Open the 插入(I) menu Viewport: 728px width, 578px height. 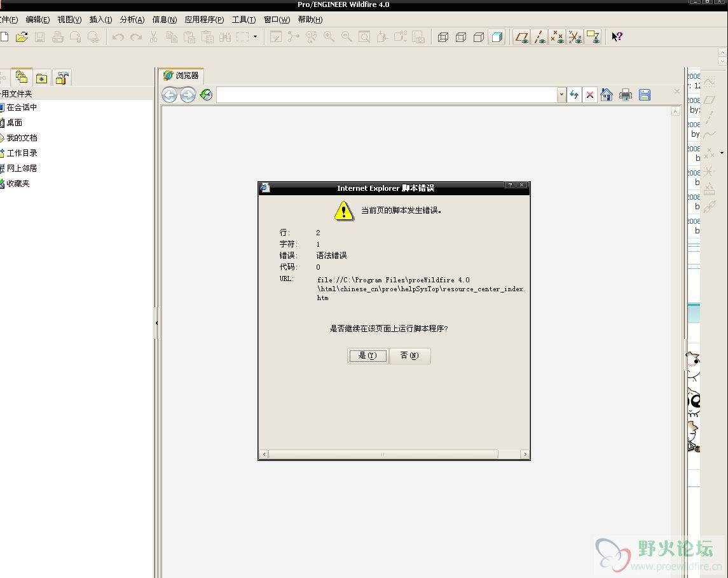tap(100, 20)
